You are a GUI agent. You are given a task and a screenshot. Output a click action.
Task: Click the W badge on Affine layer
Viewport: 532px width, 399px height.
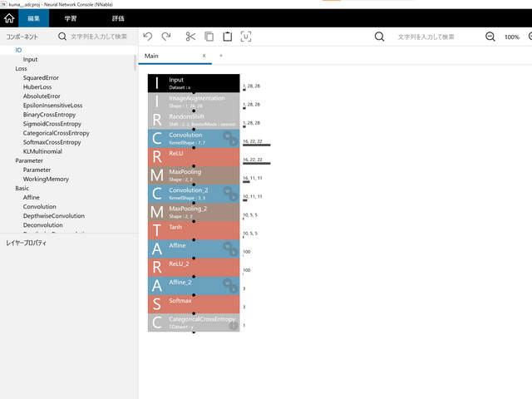pos(225,246)
